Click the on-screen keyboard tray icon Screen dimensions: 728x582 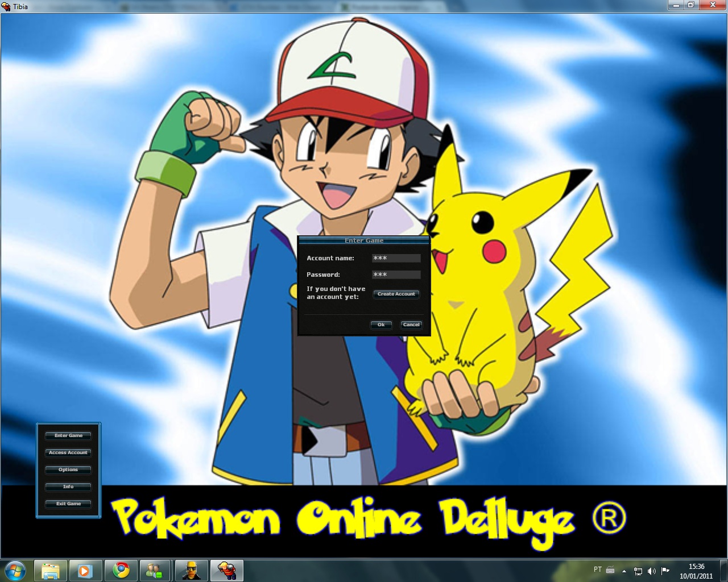[x=610, y=570]
